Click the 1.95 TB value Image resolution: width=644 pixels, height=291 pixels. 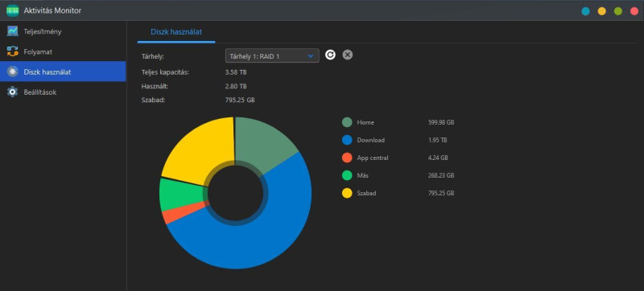click(437, 140)
